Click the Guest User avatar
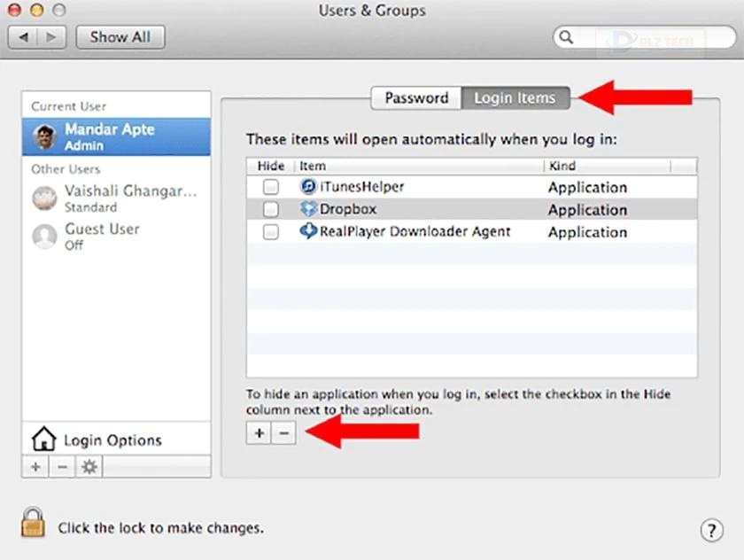 coord(44,236)
